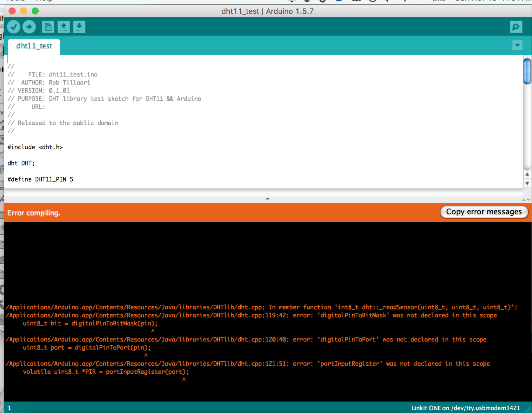Click the Upload sketch icon
The image size is (532, 413).
(x=29, y=27)
